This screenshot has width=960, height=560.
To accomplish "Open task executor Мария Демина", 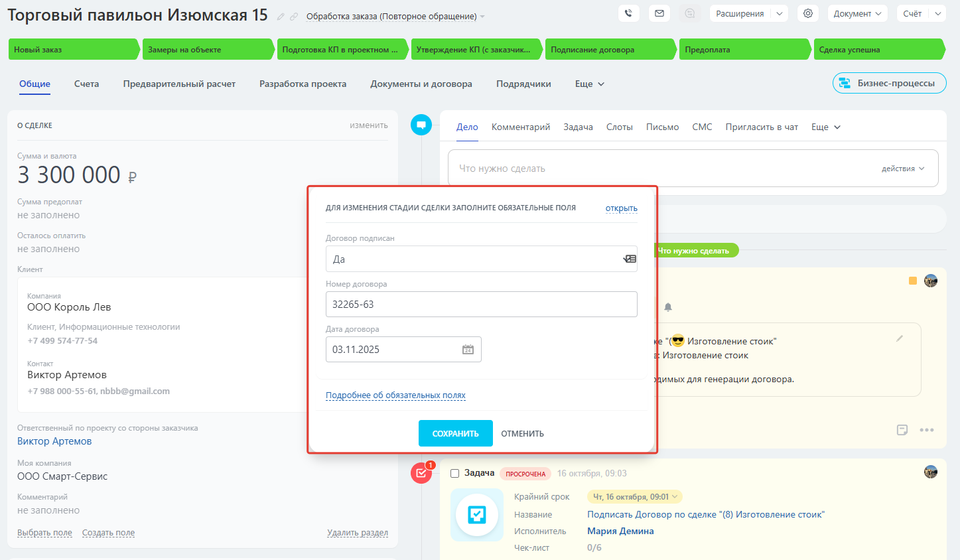I will pyautogui.click(x=620, y=531).
